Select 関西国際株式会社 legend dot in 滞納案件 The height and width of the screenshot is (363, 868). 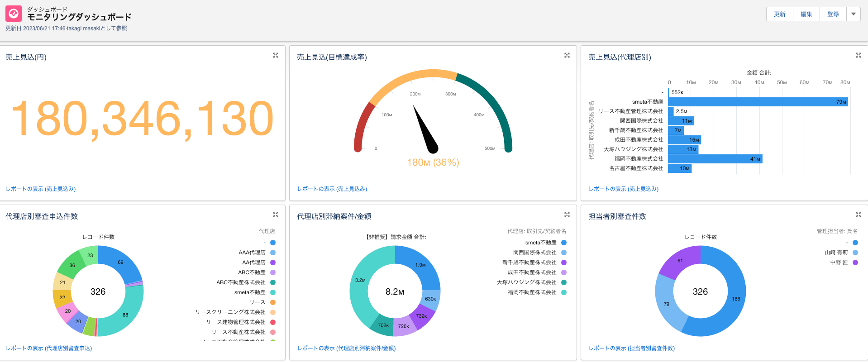click(564, 253)
